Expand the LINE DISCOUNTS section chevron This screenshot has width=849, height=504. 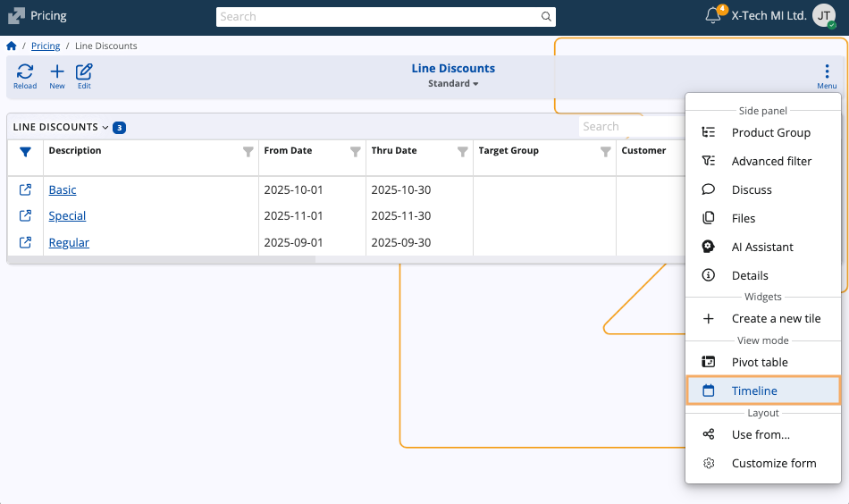[x=105, y=128]
